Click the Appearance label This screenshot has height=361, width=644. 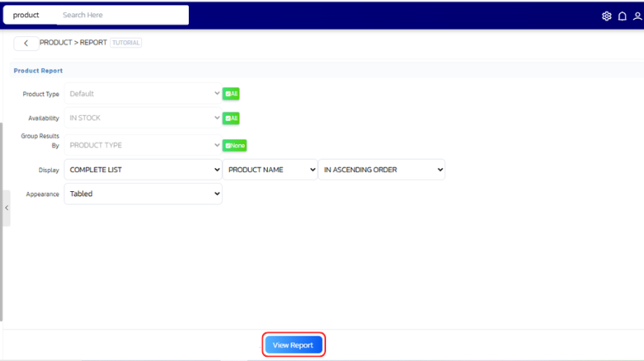click(x=43, y=194)
